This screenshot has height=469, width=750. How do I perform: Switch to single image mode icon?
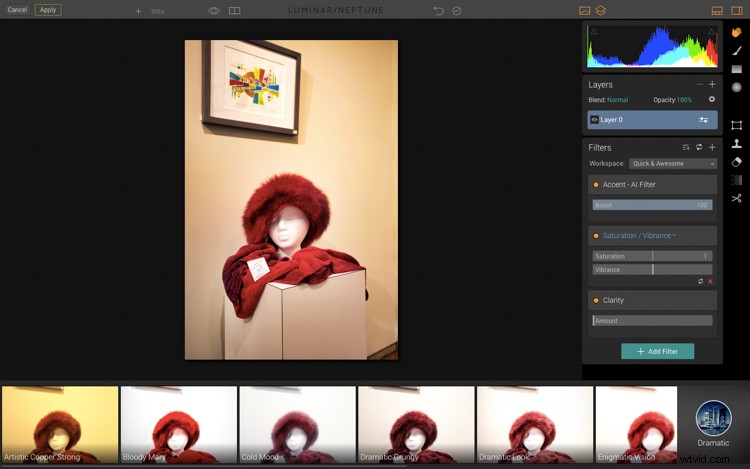(x=585, y=11)
